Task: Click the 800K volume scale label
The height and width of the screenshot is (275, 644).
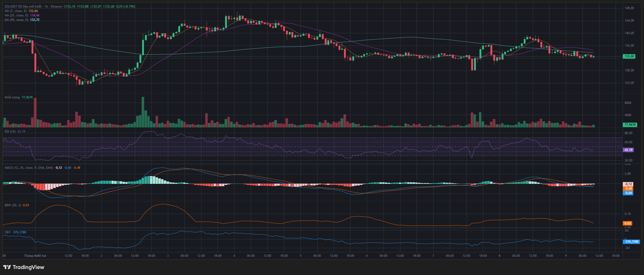Action: [628, 103]
